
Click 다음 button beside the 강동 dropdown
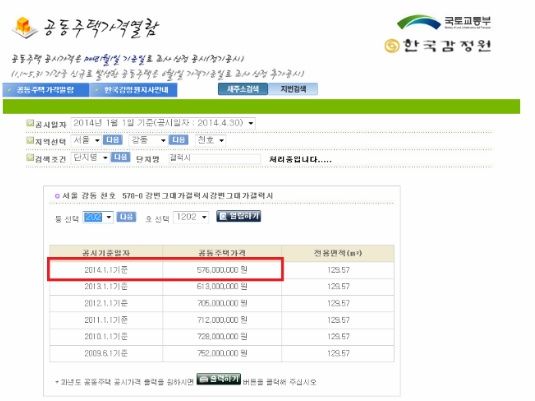click(x=178, y=140)
